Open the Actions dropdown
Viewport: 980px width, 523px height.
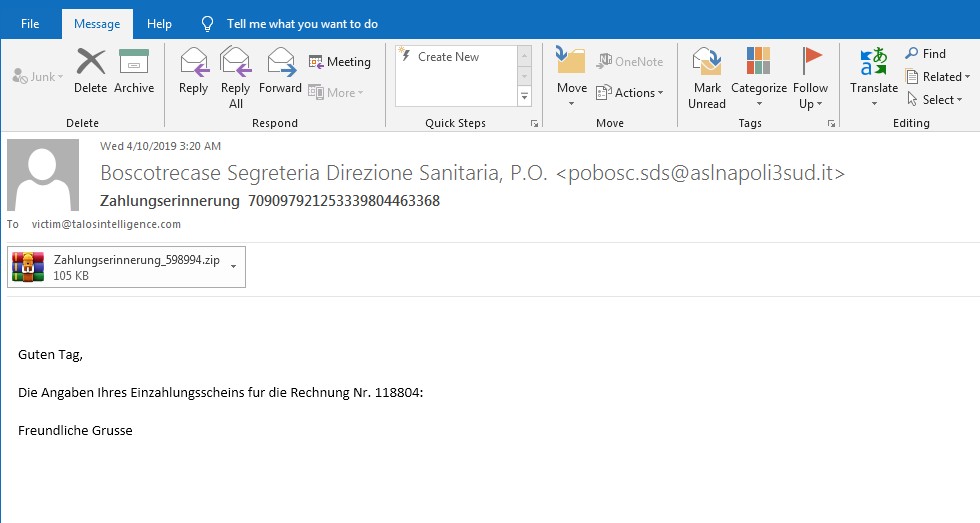(x=629, y=92)
